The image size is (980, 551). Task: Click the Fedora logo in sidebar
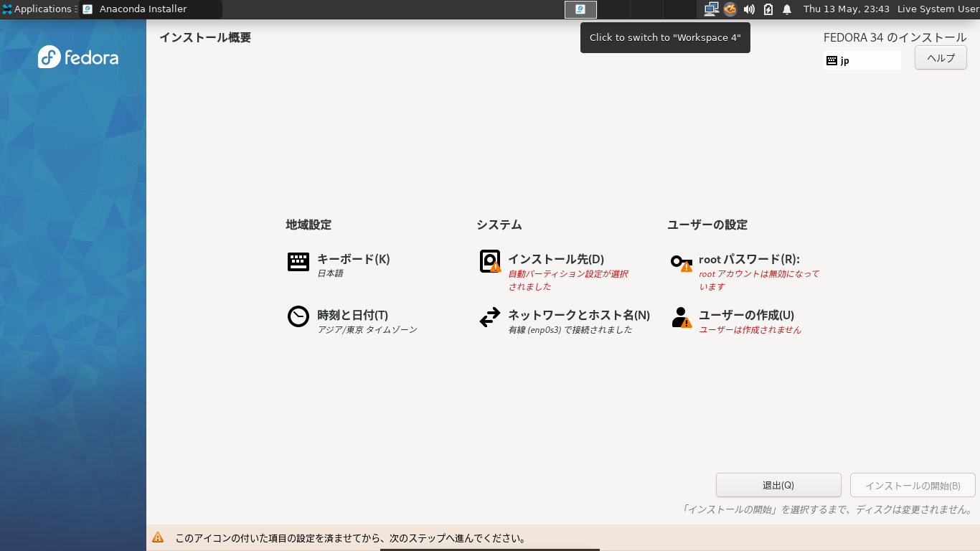(x=78, y=57)
